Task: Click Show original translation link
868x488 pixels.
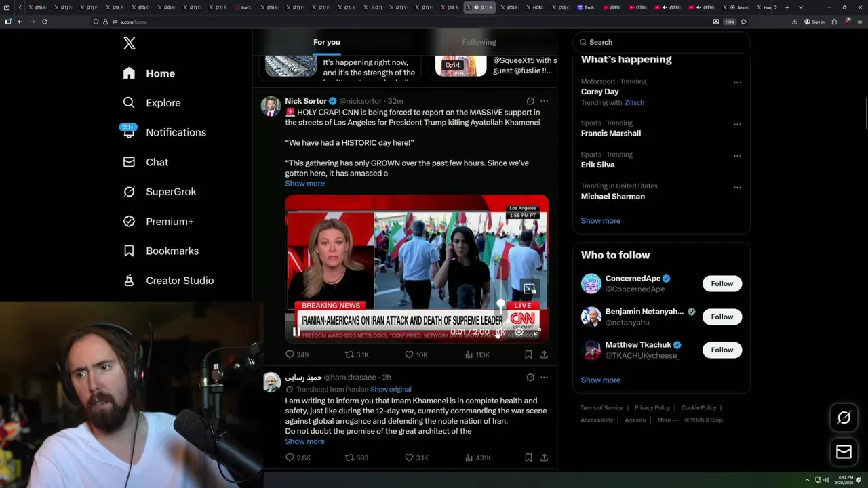Action: pyautogui.click(x=391, y=390)
